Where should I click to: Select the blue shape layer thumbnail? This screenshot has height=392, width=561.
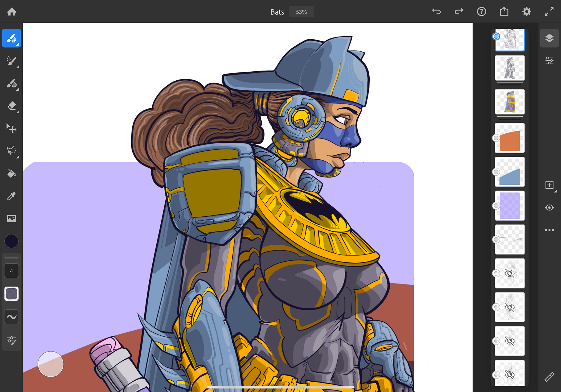click(510, 172)
